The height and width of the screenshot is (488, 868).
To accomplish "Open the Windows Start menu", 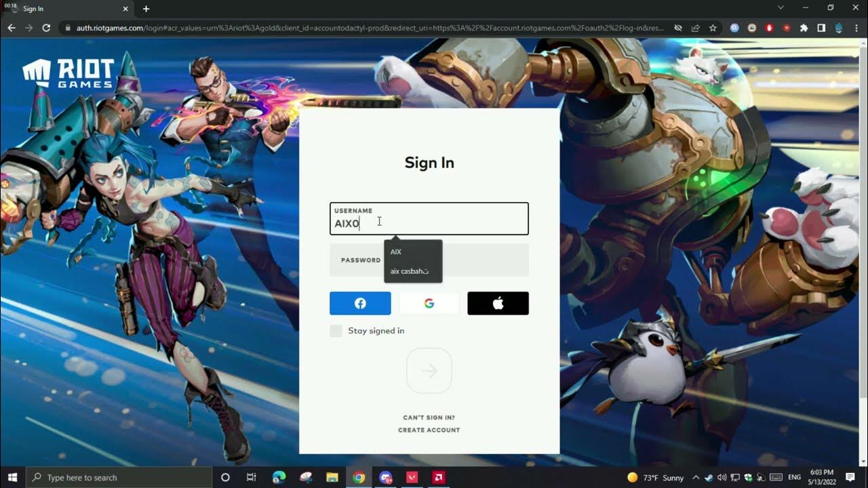I will click(12, 477).
